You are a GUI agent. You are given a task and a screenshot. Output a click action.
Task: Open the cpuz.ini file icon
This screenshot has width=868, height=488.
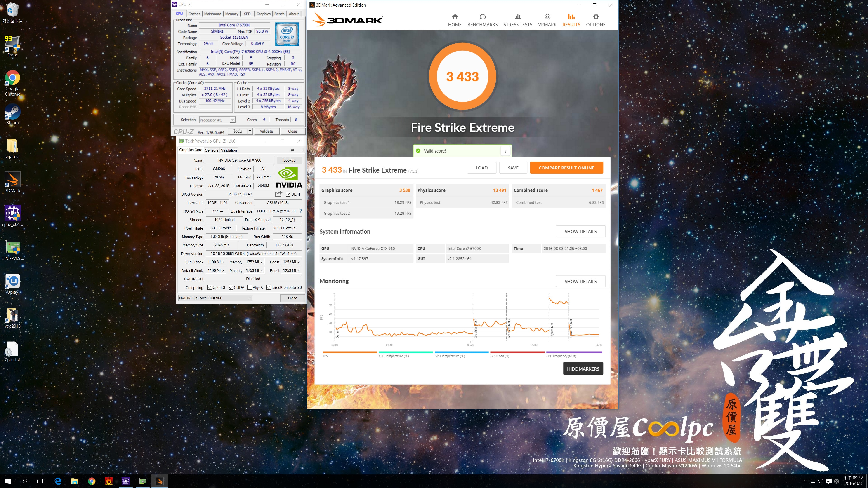pyautogui.click(x=12, y=352)
